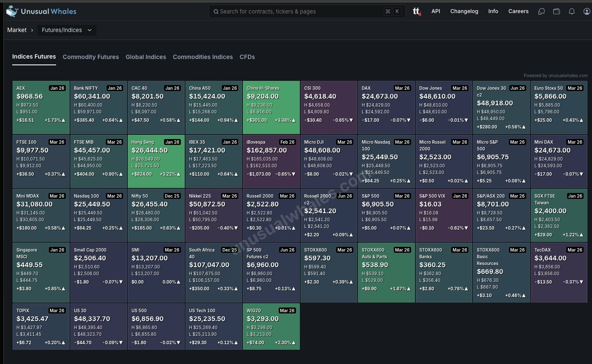Open the Hang Seng futures tile
This screenshot has width=592, height=364.
[x=156, y=161]
